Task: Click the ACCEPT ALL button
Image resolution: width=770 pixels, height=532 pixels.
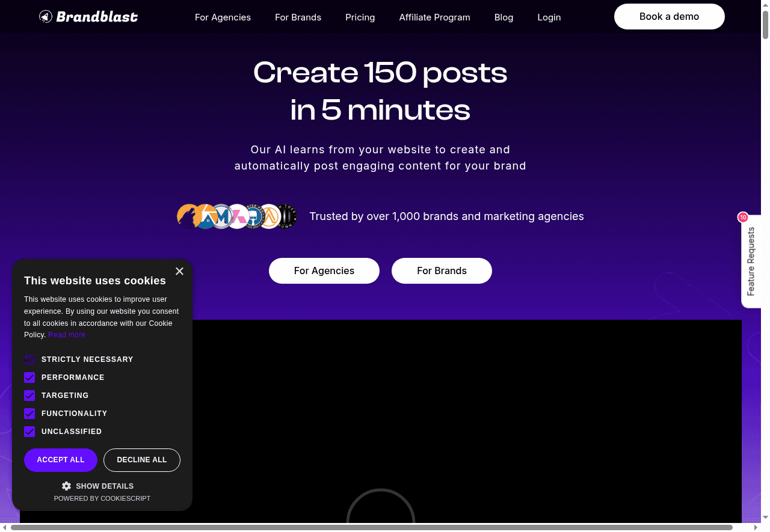Action: tap(60, 460)
